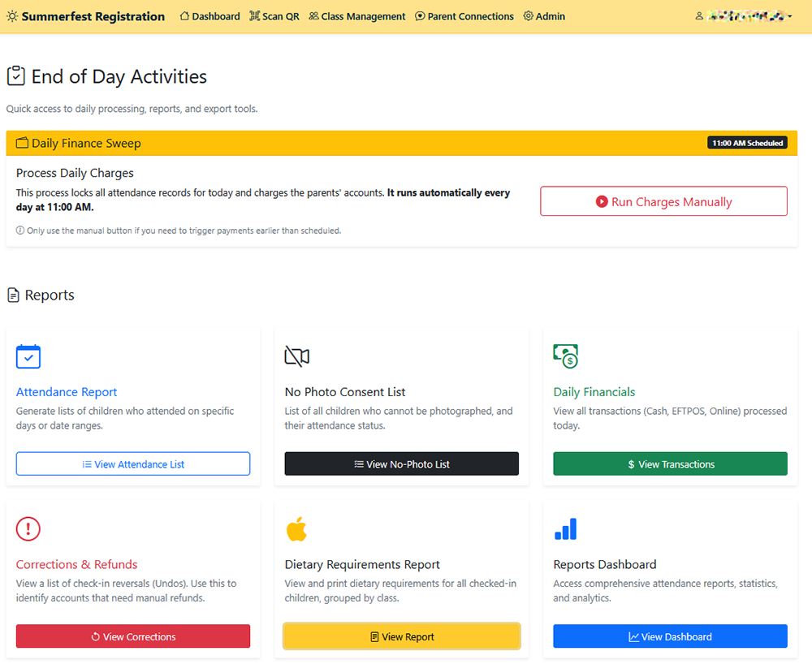Click the green View Transactions button
Viewport: 812px width, 664px height.
tap(670, 464)
